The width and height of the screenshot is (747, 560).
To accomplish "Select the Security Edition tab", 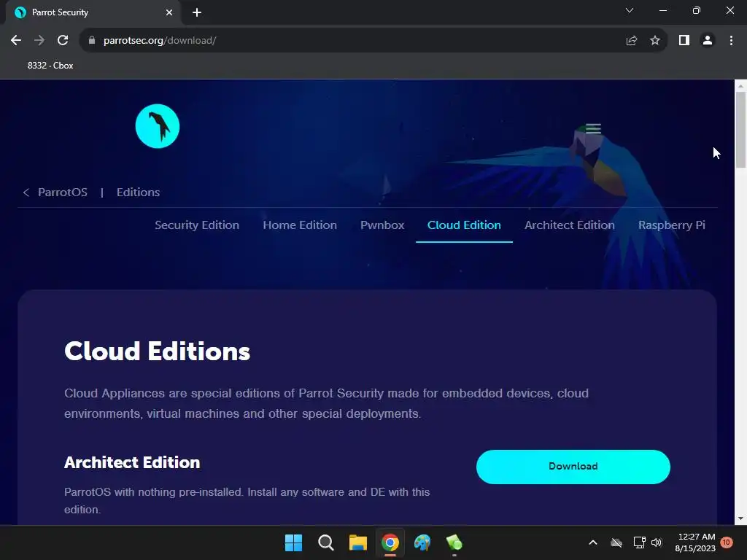I will pyautogui.click(x=197, y=225).
